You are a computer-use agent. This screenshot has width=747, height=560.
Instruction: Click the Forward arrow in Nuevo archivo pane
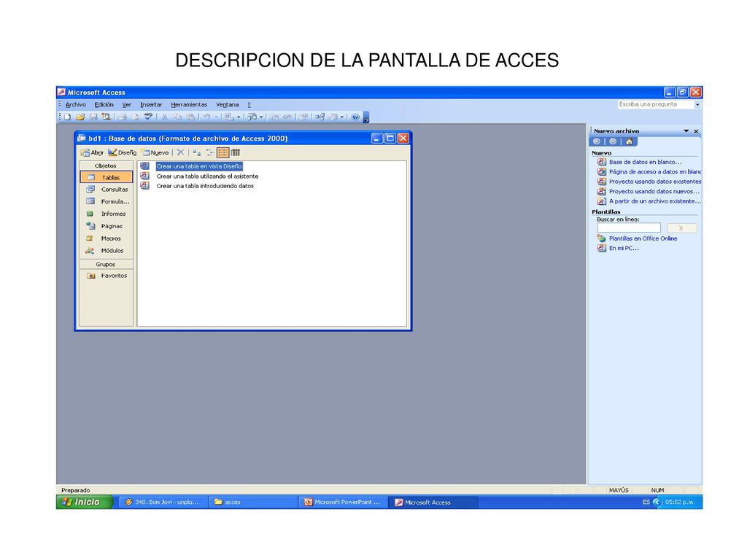[613, 141]
